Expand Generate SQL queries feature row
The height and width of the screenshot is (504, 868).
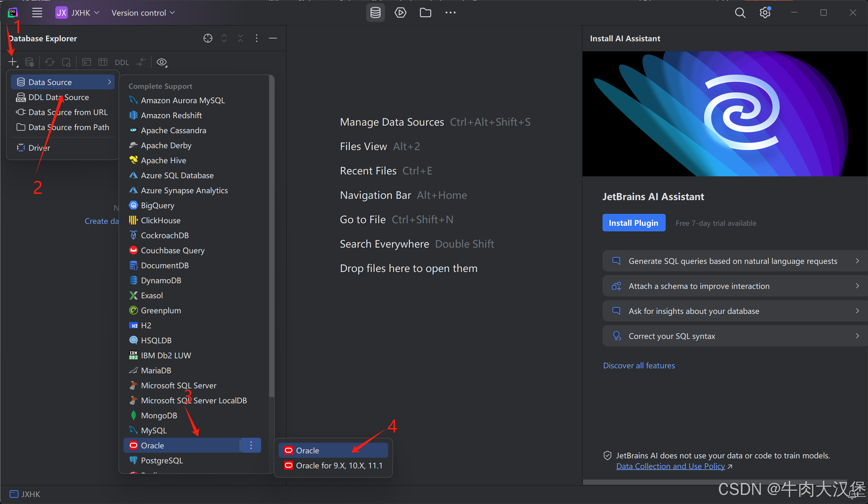[x=735, y=261]
